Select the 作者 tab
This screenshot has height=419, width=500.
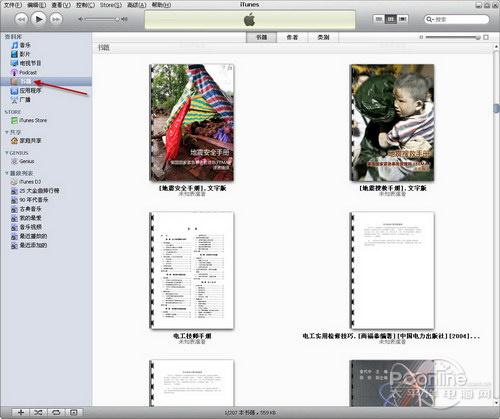pyautogui.click(x=292, y=37)
